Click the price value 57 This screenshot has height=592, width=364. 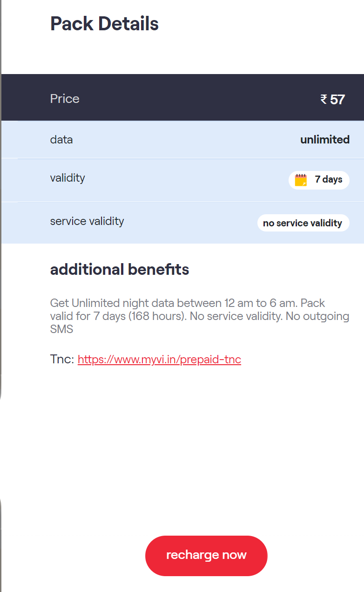[x=337, y=100]
